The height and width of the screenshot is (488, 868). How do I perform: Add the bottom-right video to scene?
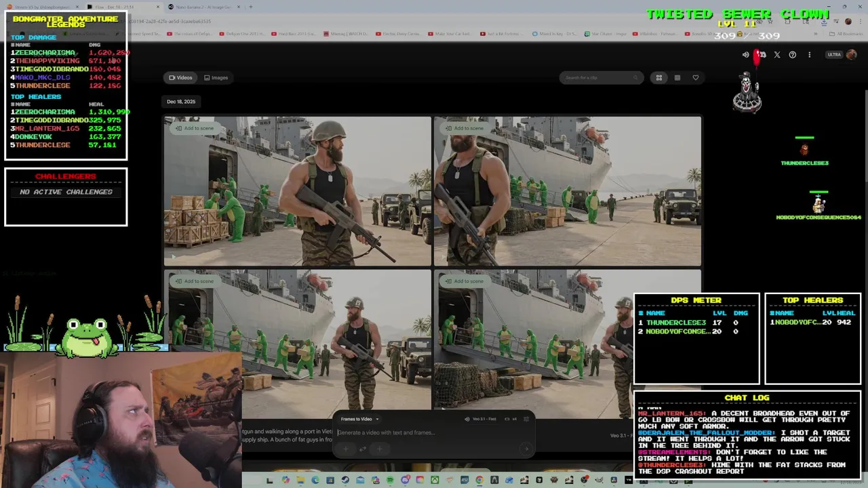[x=465, y=281]
